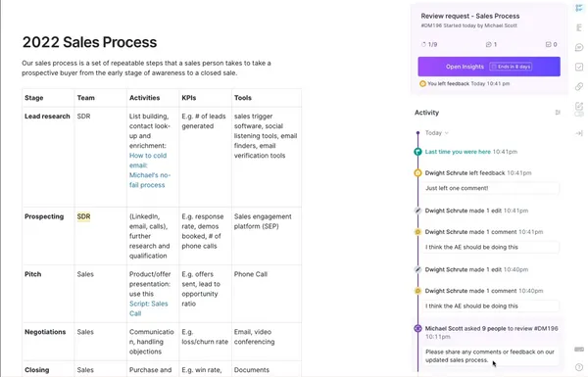Open the 'Just left one comment!' feedback entry

pyautogui.click(x=491, y=188)
